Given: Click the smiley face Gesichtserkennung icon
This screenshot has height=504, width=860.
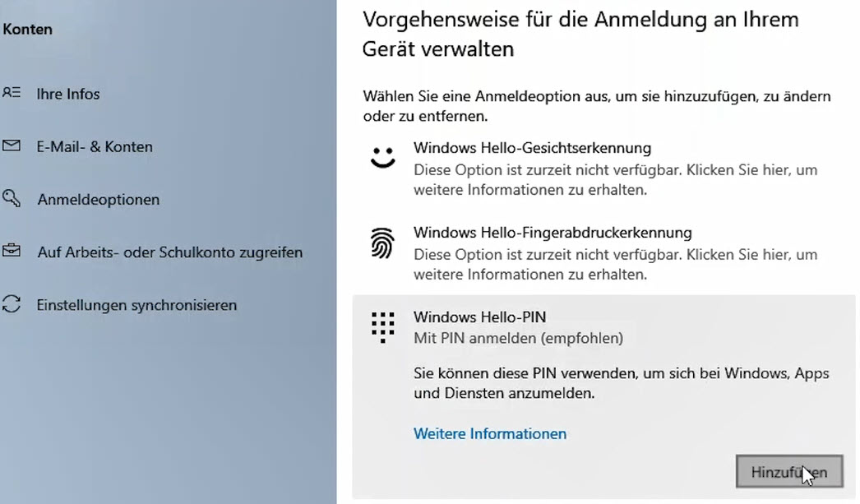Looking at the screenshot, I should 382,157.
